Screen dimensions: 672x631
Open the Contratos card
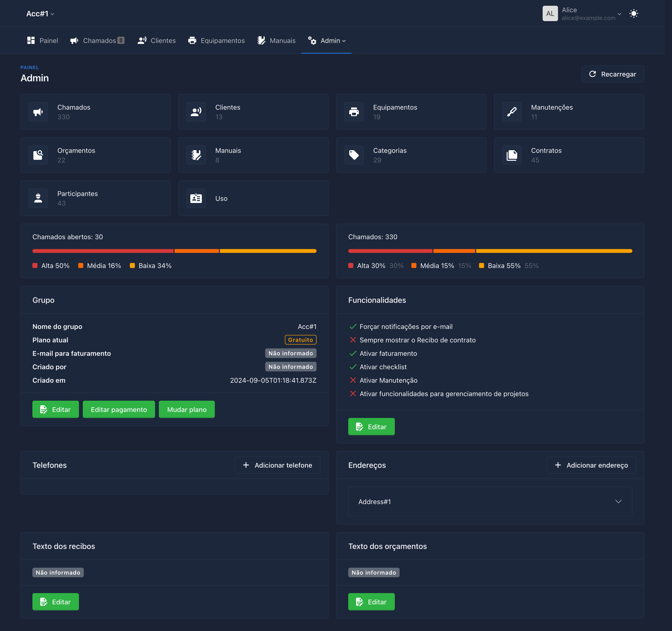click(x=569, y=155)
